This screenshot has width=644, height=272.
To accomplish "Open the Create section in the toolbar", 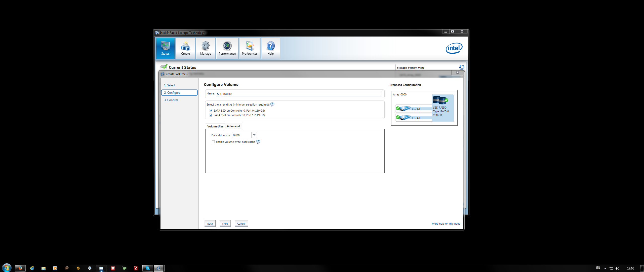I will pyautogui.click(x=185, y=48).
